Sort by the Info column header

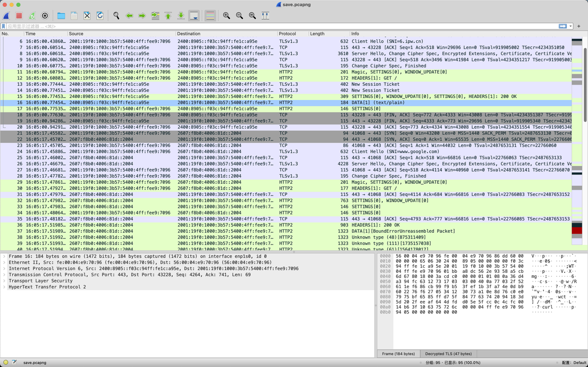[460, 34]
